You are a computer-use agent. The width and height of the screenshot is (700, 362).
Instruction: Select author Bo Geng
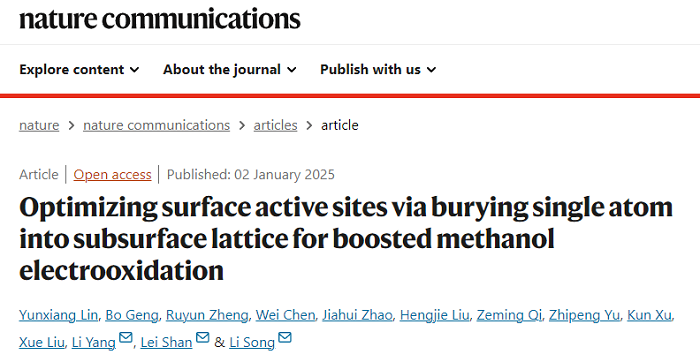pyautogui.click(x=132, y=315)
